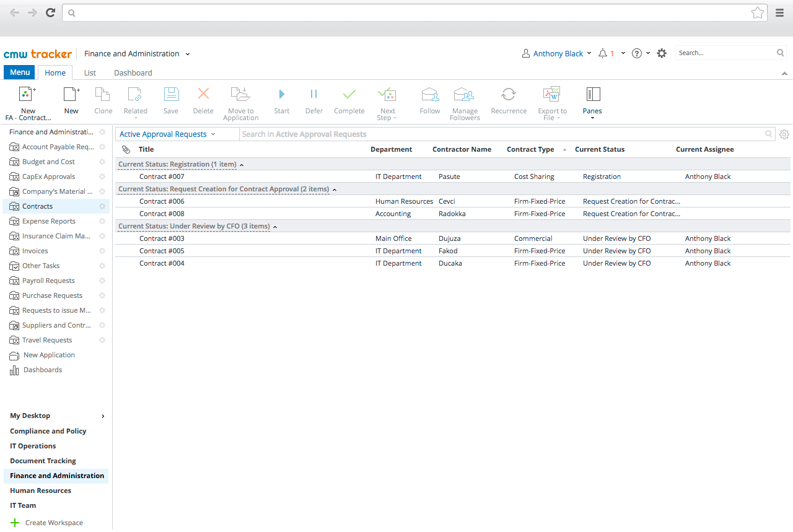This screenshot has width=793, height=532.
Task: Sort by the Contract Type column header
Action: tap(530, 149)
